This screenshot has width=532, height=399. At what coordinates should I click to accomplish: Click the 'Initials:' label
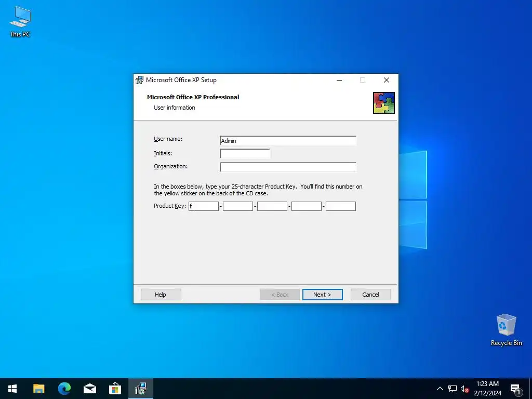pos(163,153)
